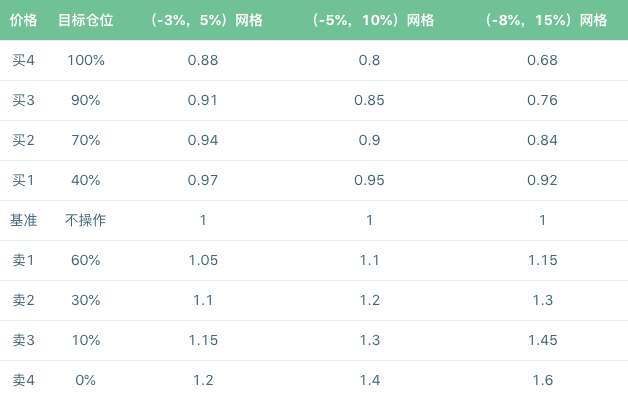Click the 买1 row label
This screenshot has height=400, width=628.
click(23, 180)
